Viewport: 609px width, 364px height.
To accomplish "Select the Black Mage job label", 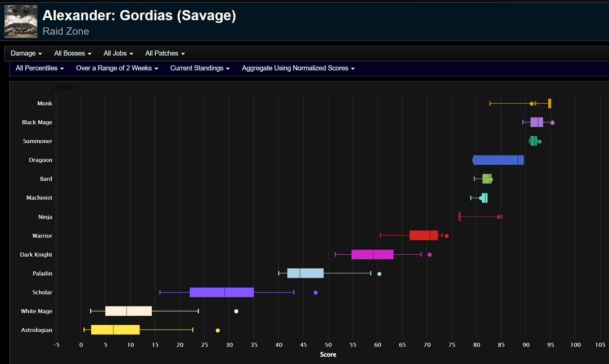I will pos(37,122).
